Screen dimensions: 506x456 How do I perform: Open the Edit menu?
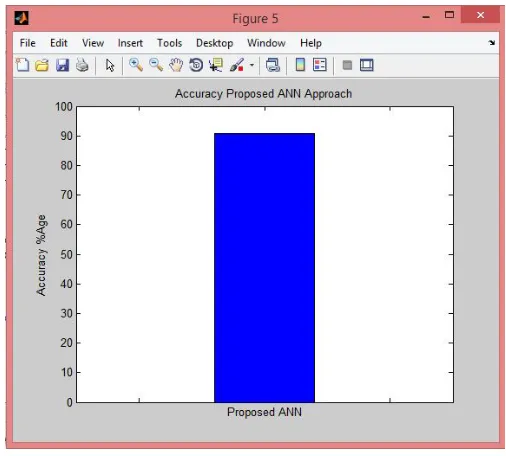click(x=59, y=43)
